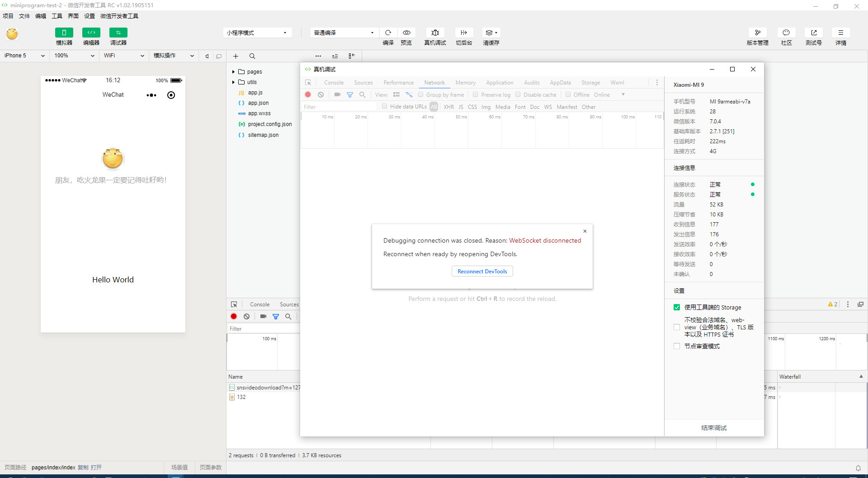
Task: Click the 编译 compile refresh icon
Action: tap(388, 33)
